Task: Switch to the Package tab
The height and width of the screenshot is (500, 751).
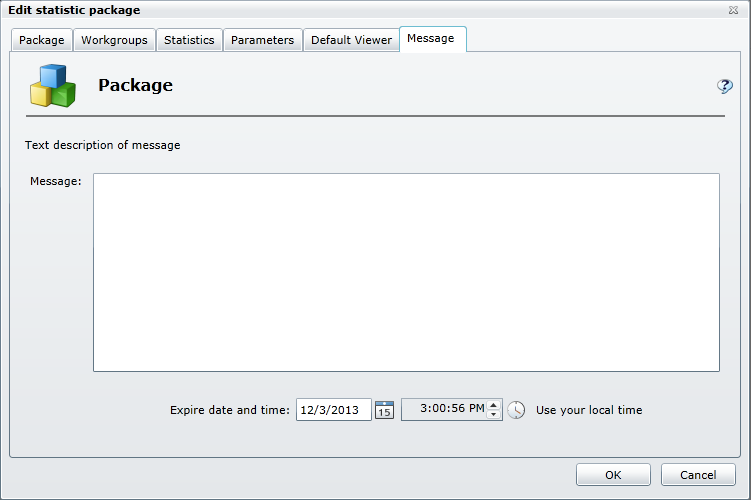Action: coord(42,40)
